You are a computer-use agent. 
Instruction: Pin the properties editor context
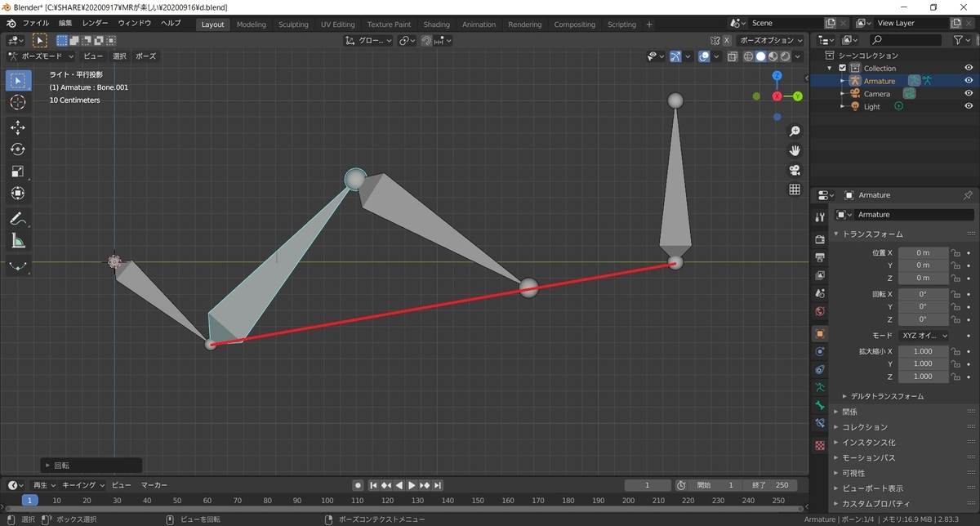[968, 195]
